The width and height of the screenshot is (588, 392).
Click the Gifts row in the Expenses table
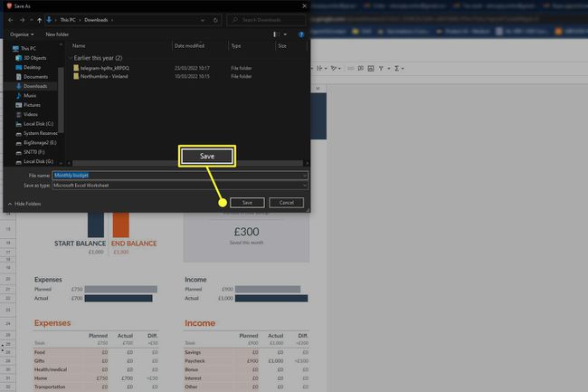click(97, 361)
